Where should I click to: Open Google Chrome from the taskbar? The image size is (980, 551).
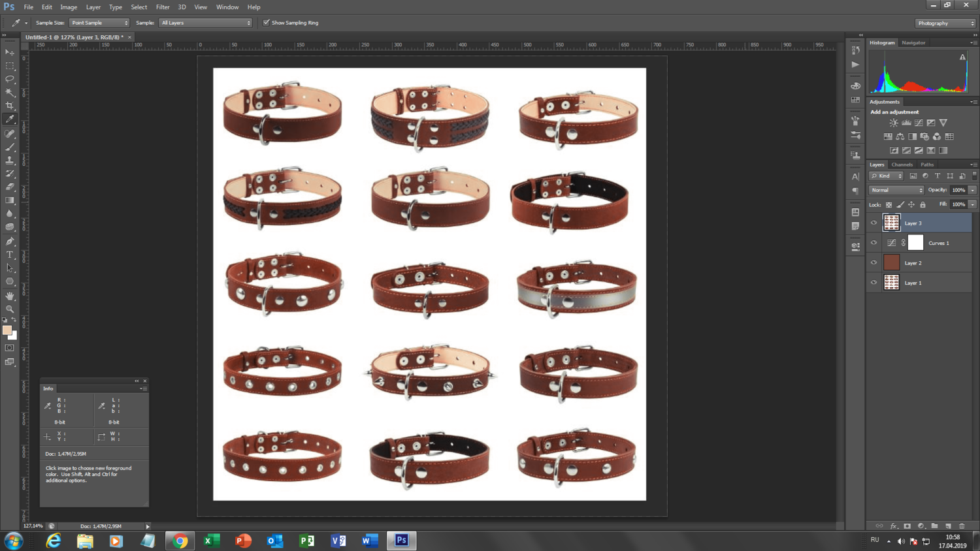180,541
